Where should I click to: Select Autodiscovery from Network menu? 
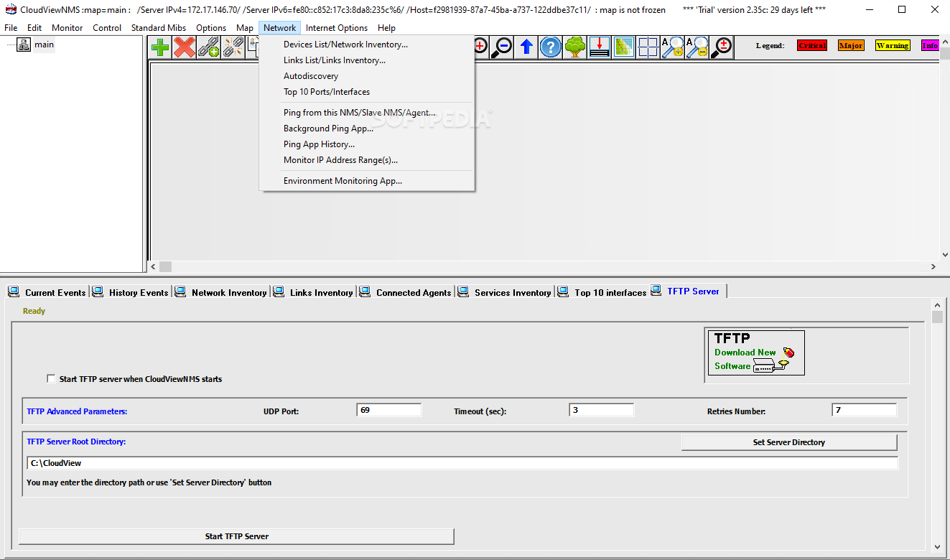click(367, 76)
